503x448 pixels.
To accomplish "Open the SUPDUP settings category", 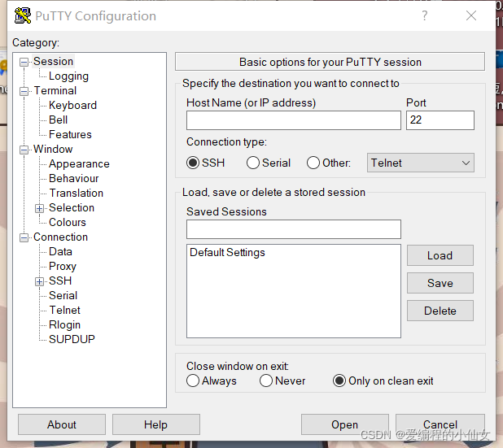I will [72, 339].
